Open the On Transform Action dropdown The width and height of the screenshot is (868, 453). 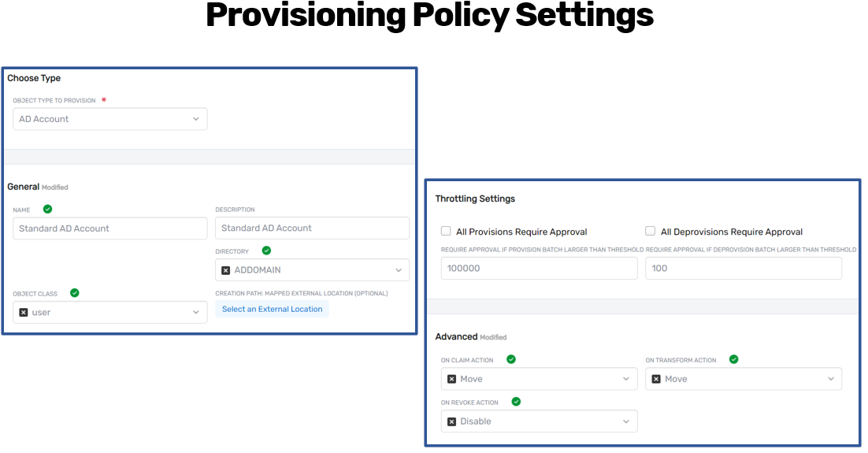(744, 379)
